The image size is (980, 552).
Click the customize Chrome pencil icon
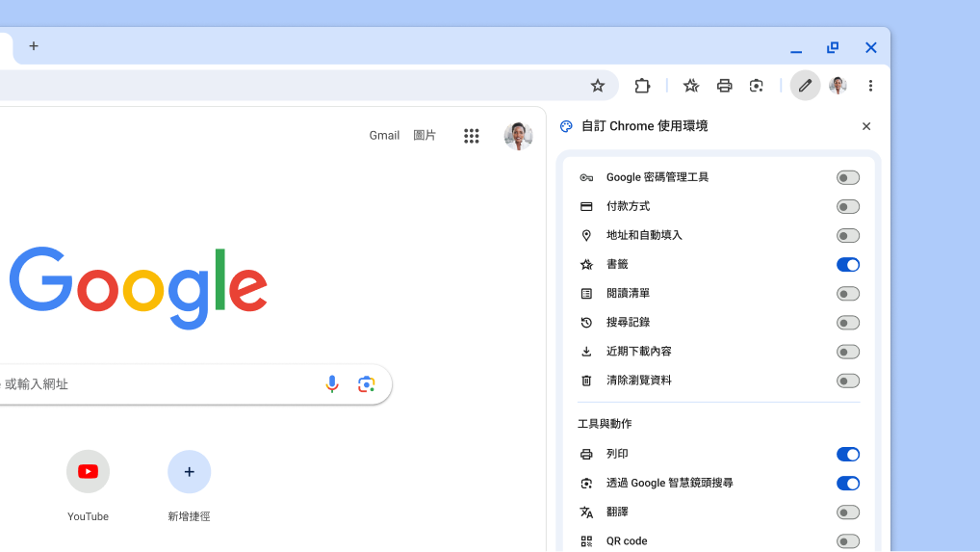point(805,86)
